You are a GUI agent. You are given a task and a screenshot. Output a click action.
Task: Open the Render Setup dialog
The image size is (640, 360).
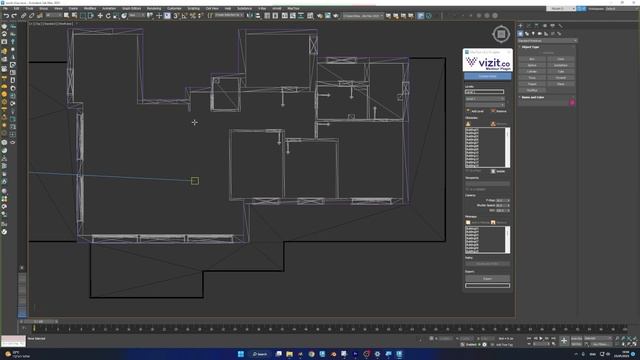320,16
